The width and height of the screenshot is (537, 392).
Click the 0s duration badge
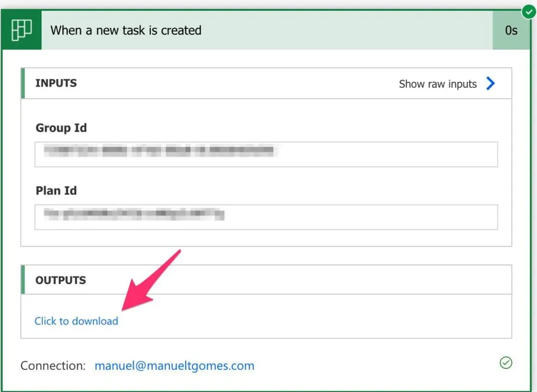(511, 30)
